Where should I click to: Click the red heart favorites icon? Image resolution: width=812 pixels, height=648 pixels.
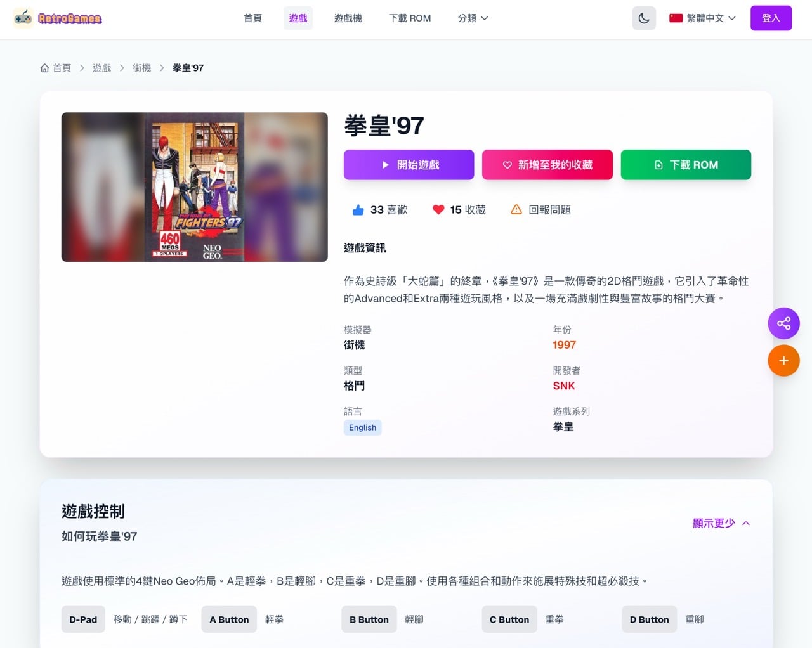(x=438, y=210)
